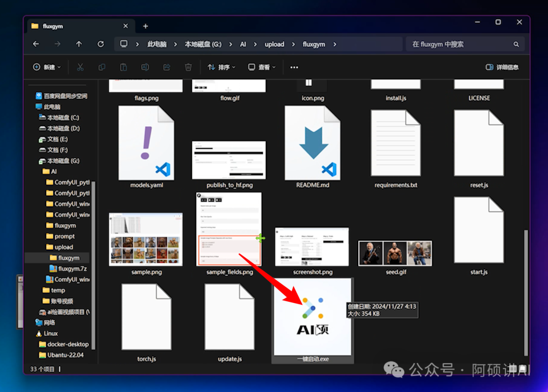Select 此电脑 in the navigation tree
548x392 pixels.
coord(48,106)
